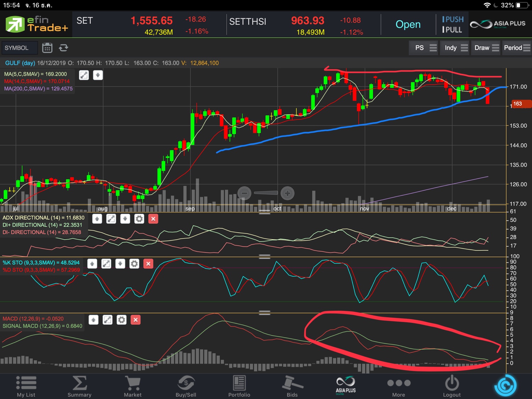Switch to the Market tab

pyautogui.click(x=133, y=386)
